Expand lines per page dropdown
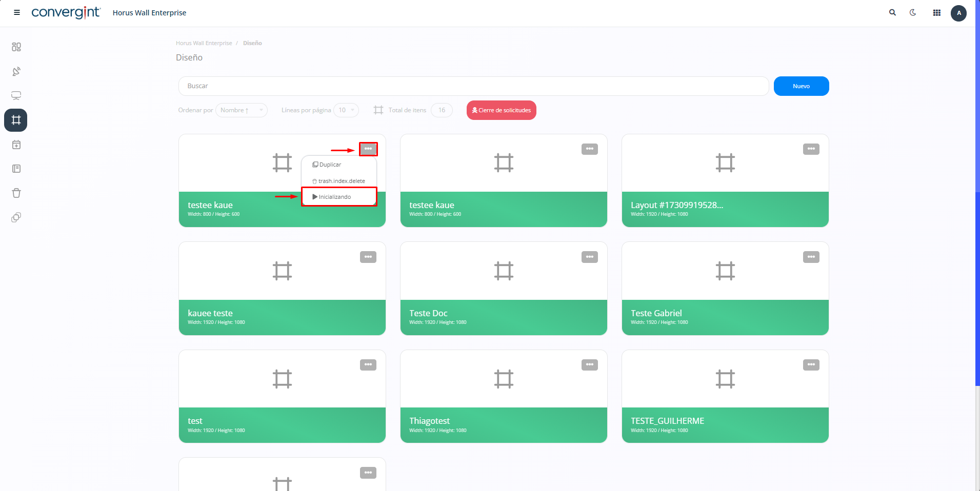Image resolution: width=980 pixels, height=491 pixels. point(346,110)
